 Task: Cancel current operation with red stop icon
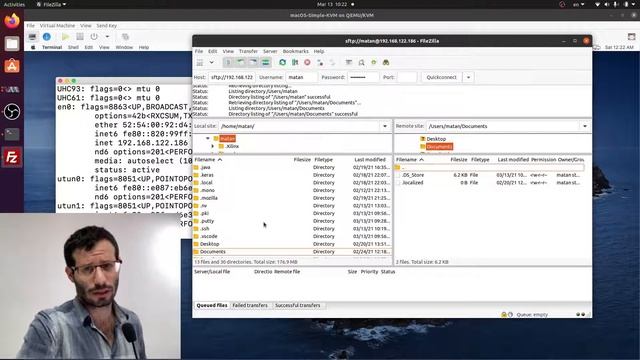click(307, 62)
